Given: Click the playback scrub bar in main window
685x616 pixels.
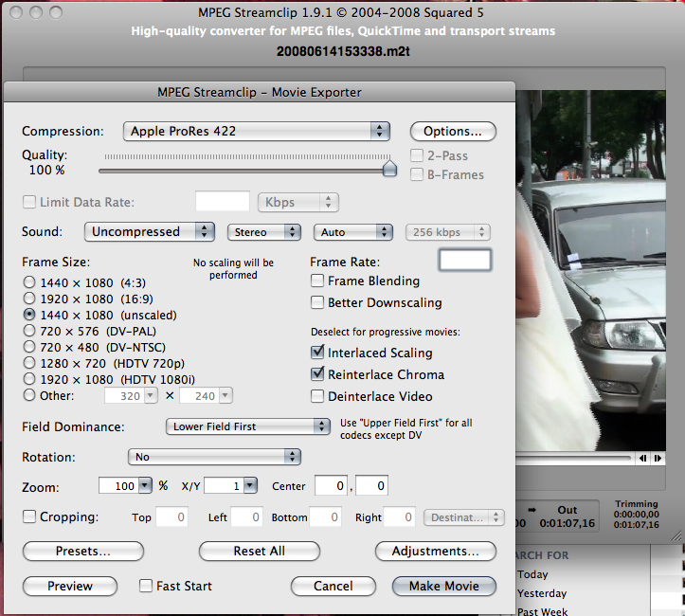Looking at the screenshot, I should click(573, 458).
